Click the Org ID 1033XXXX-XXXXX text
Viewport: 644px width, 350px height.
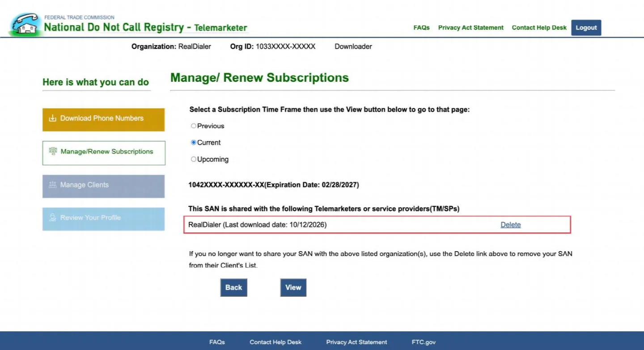273,46
